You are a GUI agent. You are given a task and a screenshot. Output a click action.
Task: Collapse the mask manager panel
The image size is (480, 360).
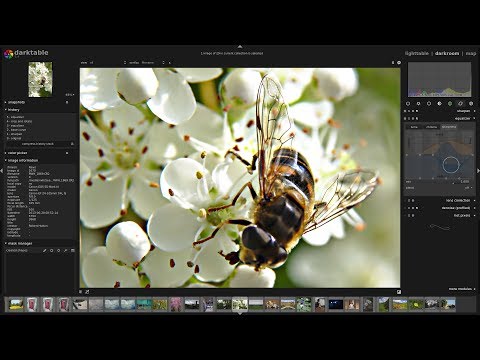[6, 243]
